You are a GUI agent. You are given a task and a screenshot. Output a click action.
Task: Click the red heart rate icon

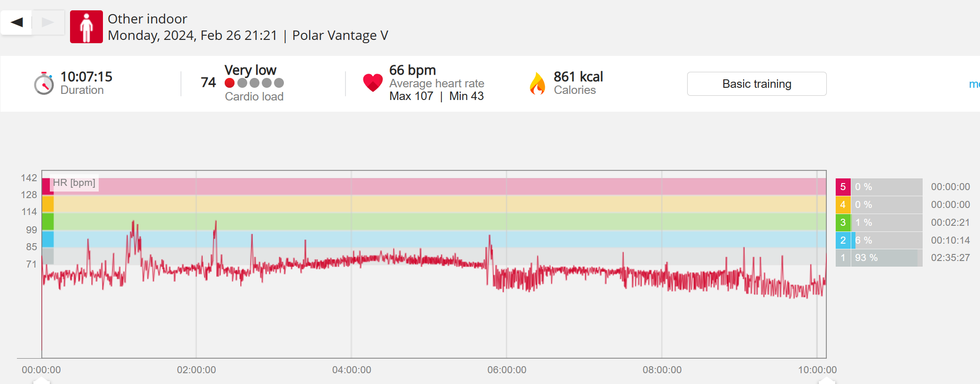[373, 83]
